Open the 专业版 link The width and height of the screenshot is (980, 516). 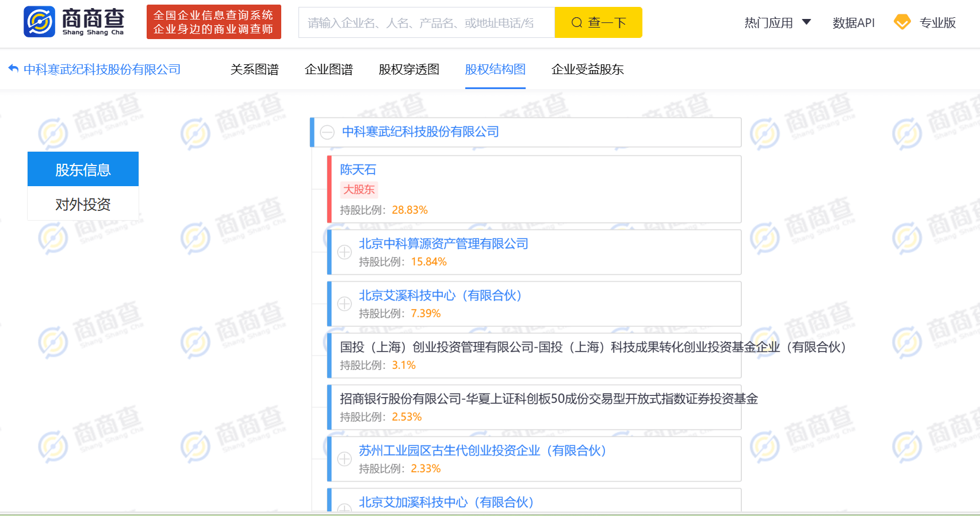[937, 22]
